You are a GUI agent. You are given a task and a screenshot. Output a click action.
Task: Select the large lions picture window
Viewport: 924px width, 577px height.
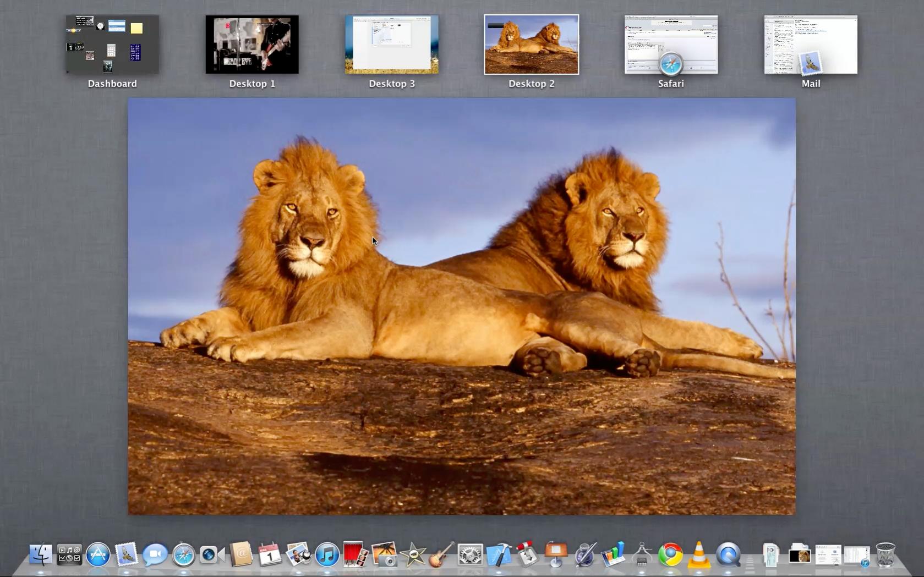click(x=462, y=306)
